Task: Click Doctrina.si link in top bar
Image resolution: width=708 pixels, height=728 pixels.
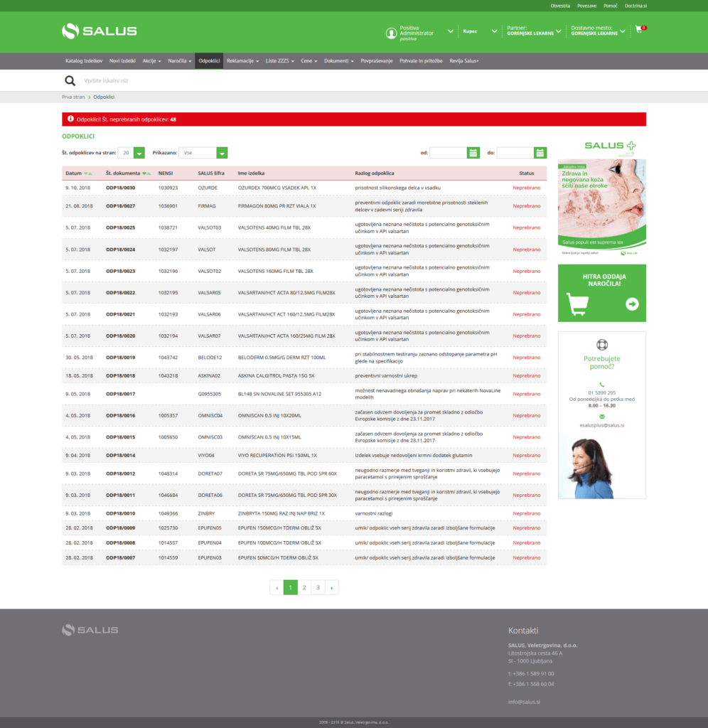Action: (x=635, y=6)
